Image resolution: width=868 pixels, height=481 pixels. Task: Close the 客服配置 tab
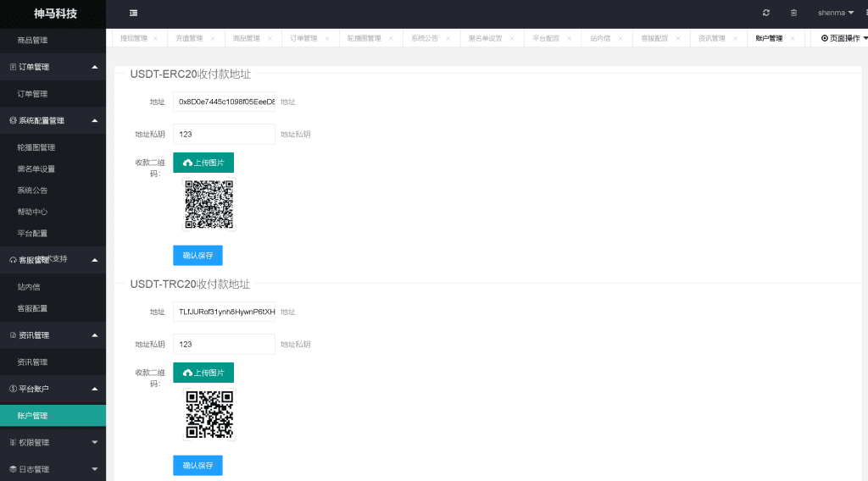pos(677,38)
